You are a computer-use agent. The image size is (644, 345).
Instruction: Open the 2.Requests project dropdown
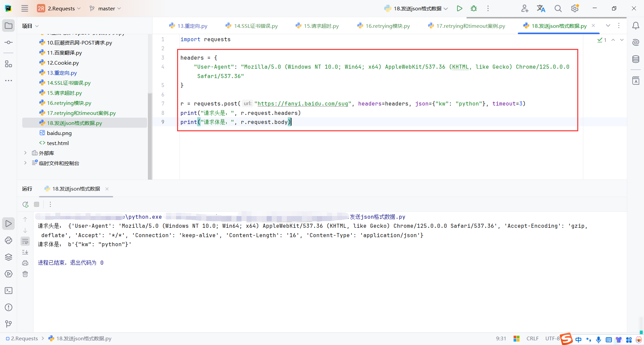[59, 8]
